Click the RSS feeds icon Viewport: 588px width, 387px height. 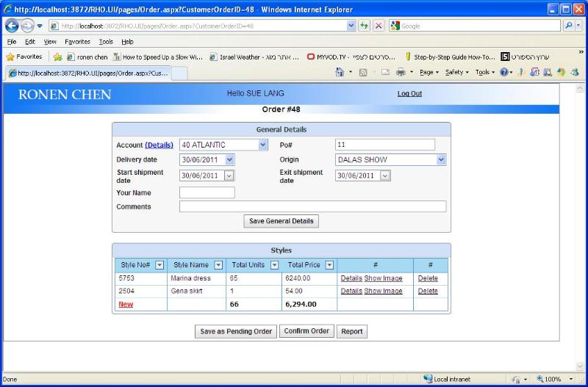363,72
